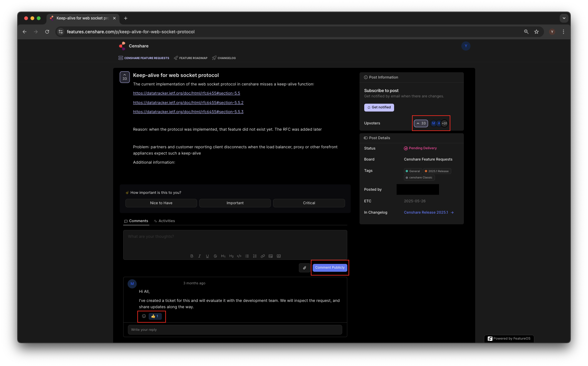Select the strikethrough formatting icon
Viewport: 588px width, 366px height.
(x=215, y=256)
